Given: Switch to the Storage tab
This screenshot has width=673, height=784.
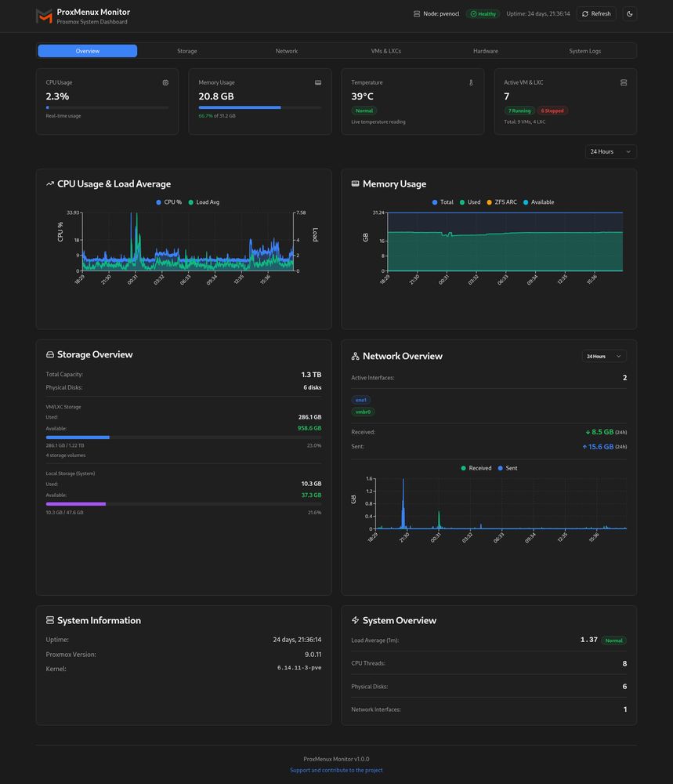Looking at the screenshot, I should point(187,51).
